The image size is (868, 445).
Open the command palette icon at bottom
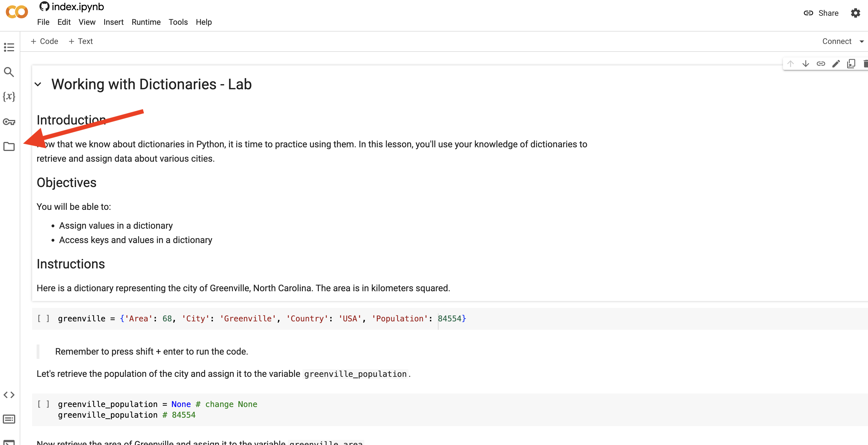9,419
